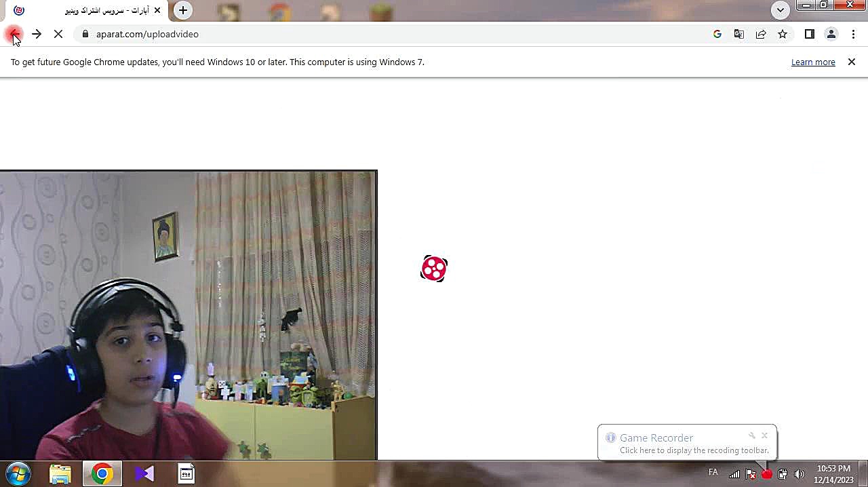This screenshot has height=487, width=868.
Task: Open the network signal tray icon
Action: pos(734,474)
